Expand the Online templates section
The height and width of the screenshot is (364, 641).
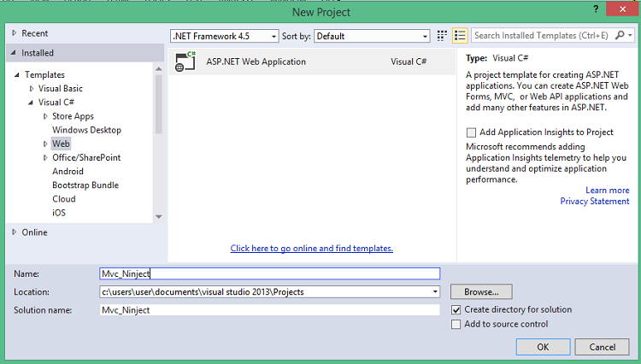(15, 232)
